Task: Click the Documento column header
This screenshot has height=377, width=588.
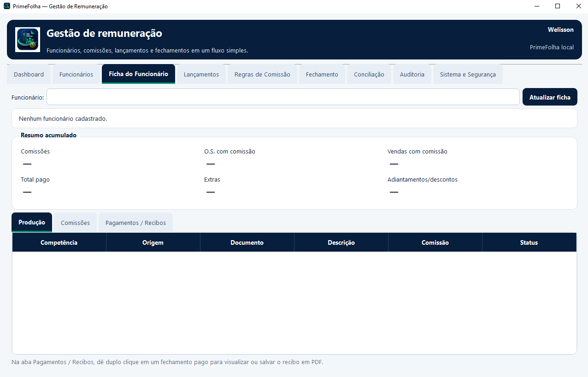Action: click(247, 242)
